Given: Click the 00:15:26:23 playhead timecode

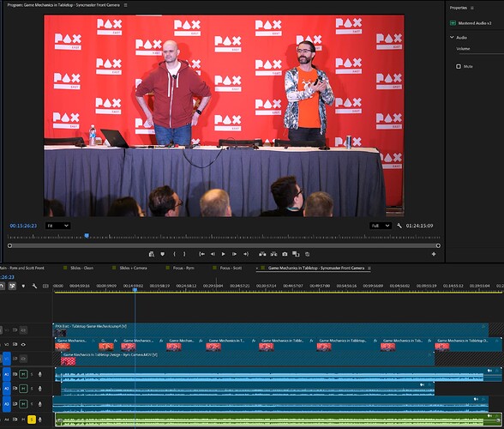Looking at the screenshot, I should [x=23, y=226].
